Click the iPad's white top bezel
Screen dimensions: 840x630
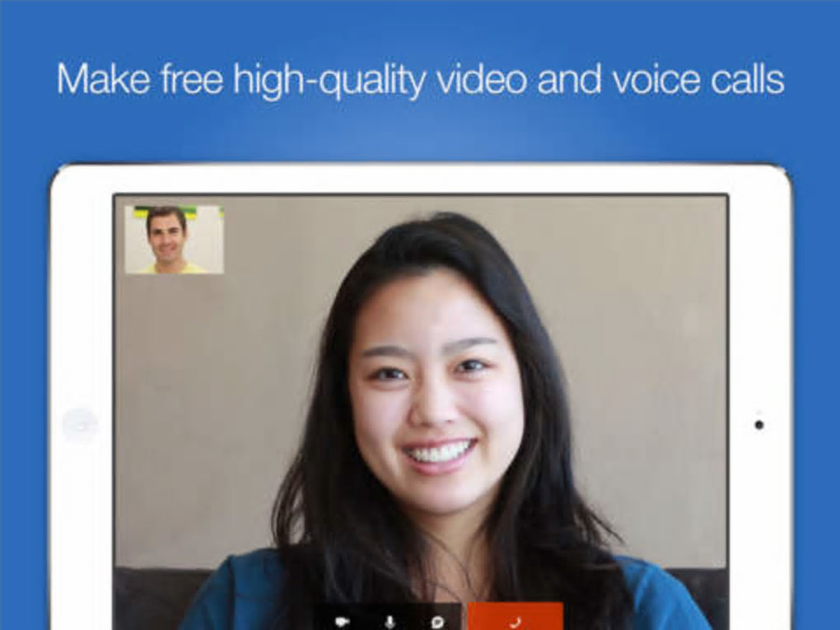coord(421,180)
